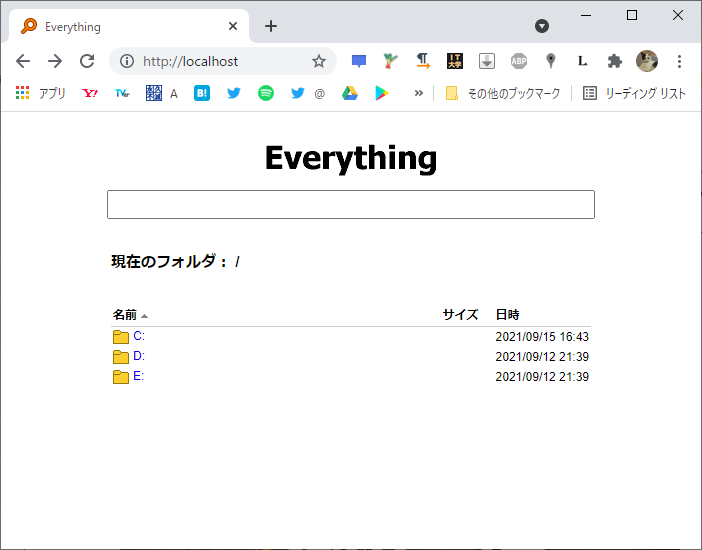Open the first Twitter bookmark
Screen dimensions: 702x550
tap(234, 93)
